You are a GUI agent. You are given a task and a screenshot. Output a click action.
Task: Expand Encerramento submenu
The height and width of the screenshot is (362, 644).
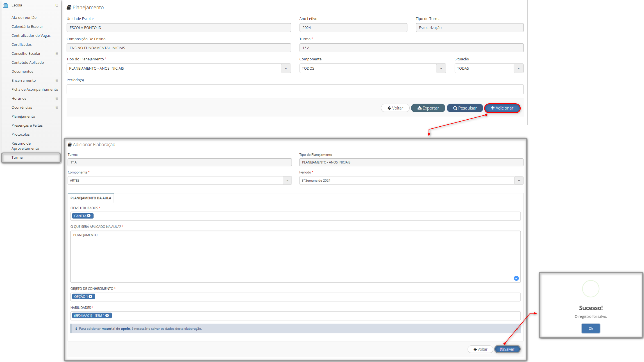click(x=57, y=81)
